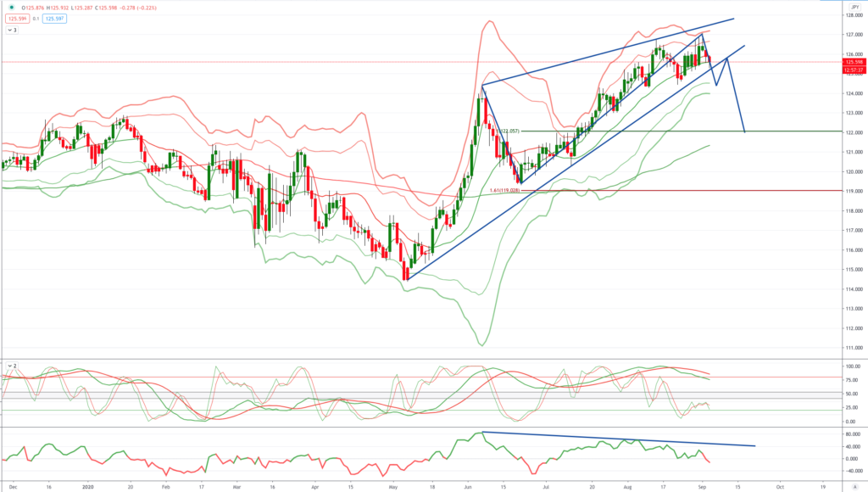
Task: Click the red sell price 125.596 button
Action: (17, 19)
